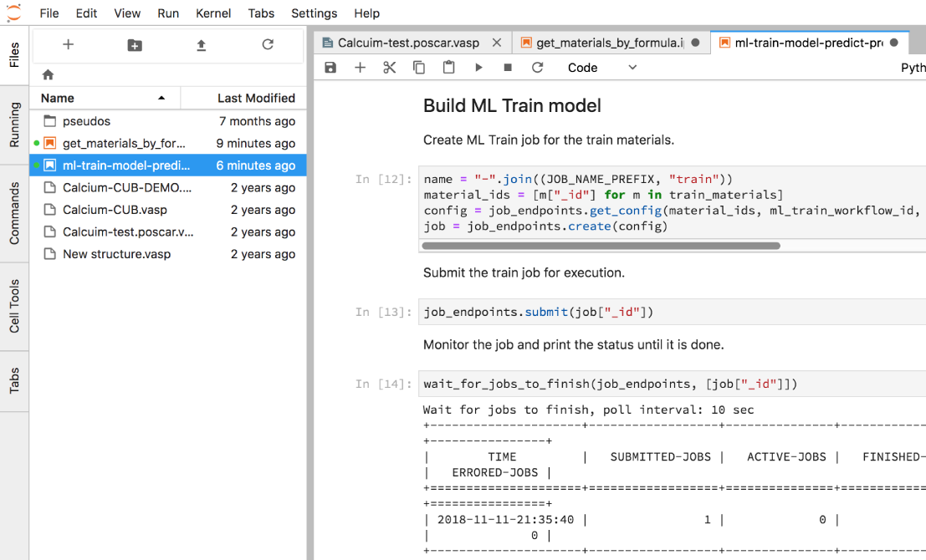Save the notebook with the disk icon
926x560 pixels.
pyautogui.click(x=330, y=67)
